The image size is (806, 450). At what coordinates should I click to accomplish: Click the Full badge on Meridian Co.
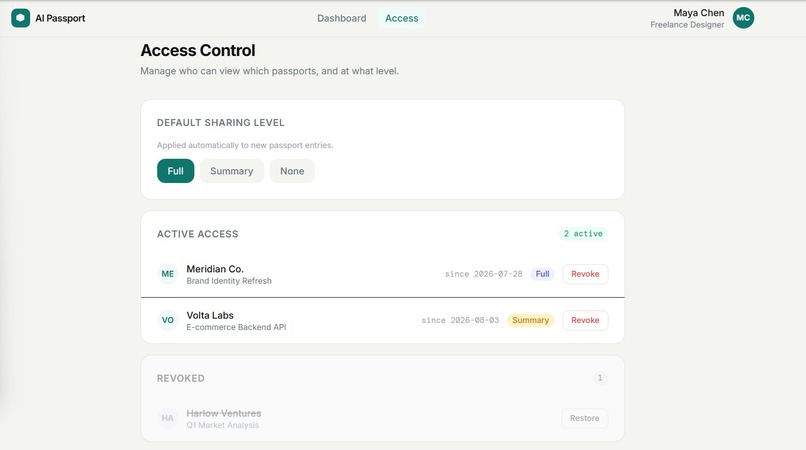coord(542,274)
